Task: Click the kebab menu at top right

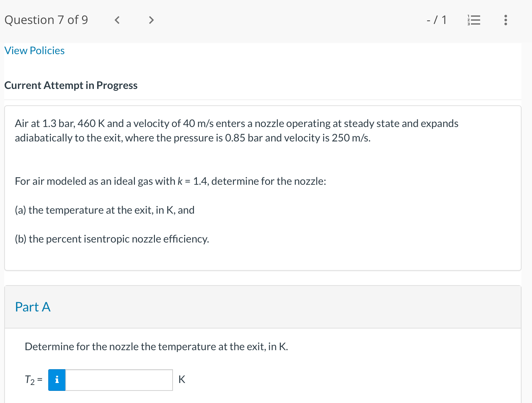Action: tap(505, 20)
